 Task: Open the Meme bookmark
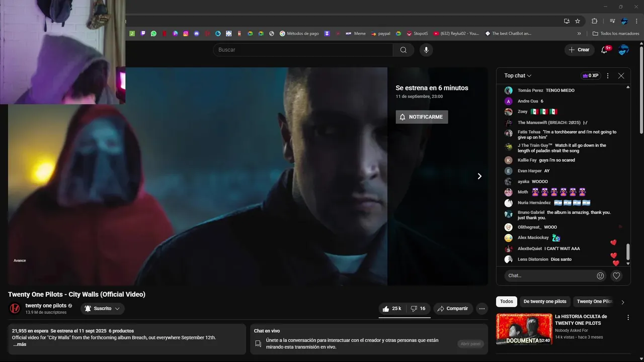coord(356,34)
